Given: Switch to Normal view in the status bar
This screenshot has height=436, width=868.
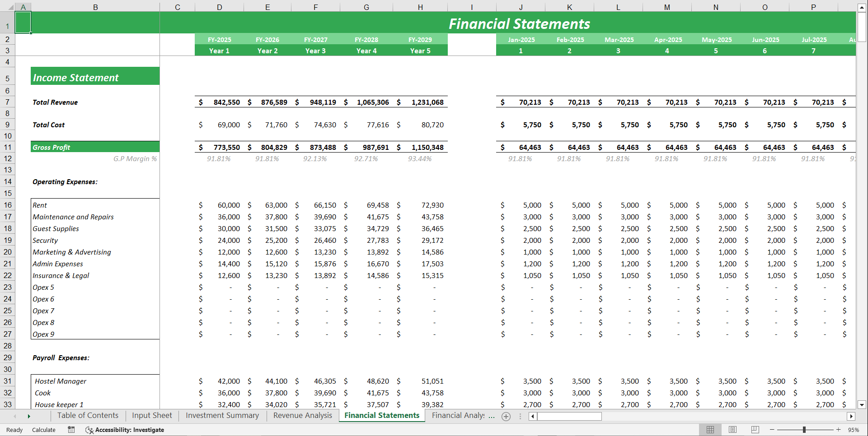Looking at the screenshot, I should click(710, 429).
